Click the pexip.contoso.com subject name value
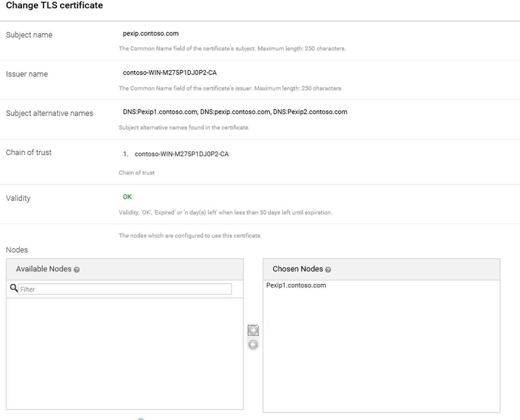The width and height of the screenshot is (520, 420). pos(151,33)
